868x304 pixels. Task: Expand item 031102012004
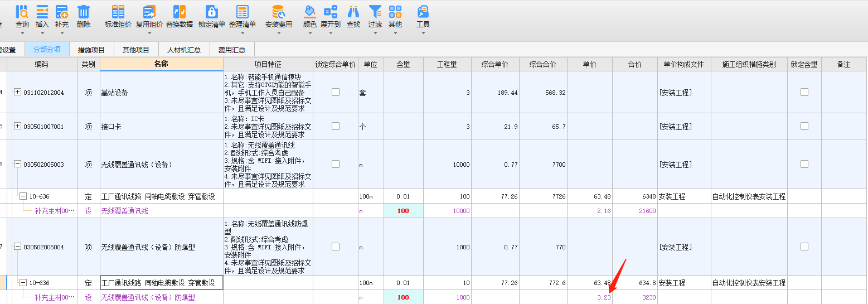(x=17, y=92)
